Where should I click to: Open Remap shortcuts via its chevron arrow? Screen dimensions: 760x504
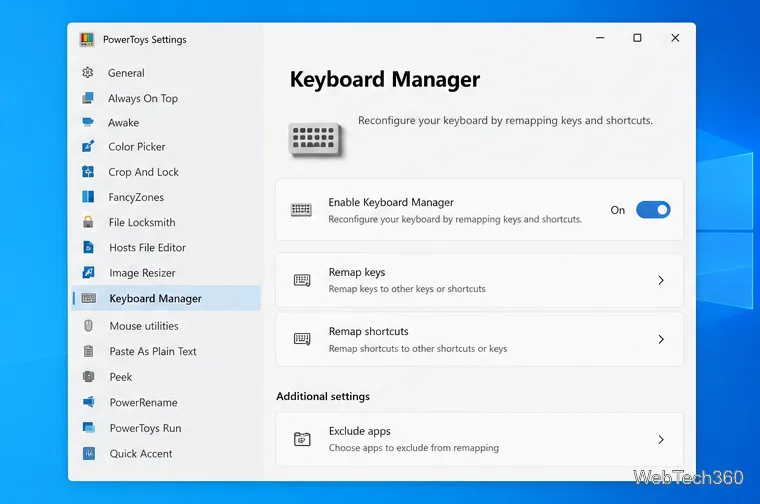point(661,339)
